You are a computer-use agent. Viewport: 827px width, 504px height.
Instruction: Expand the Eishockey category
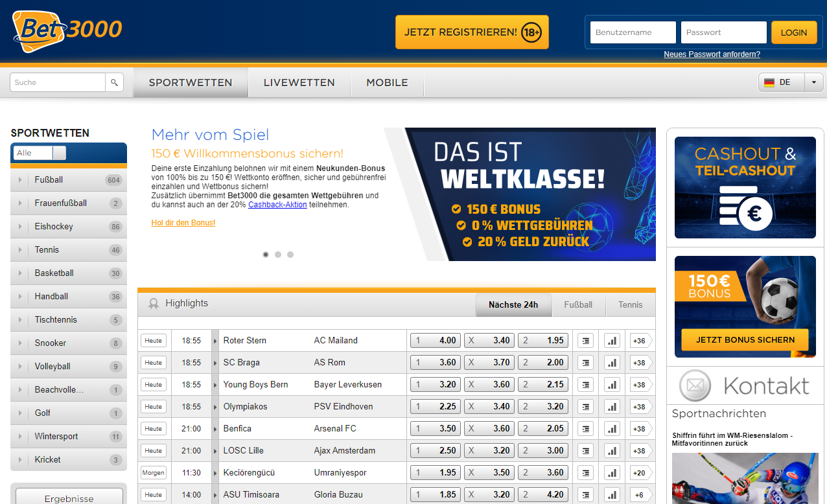tap(69, 227)
